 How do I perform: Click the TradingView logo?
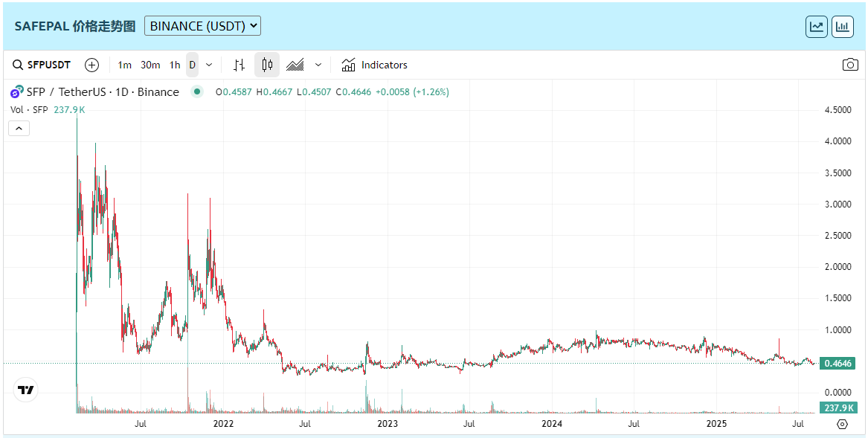[25, 390]
